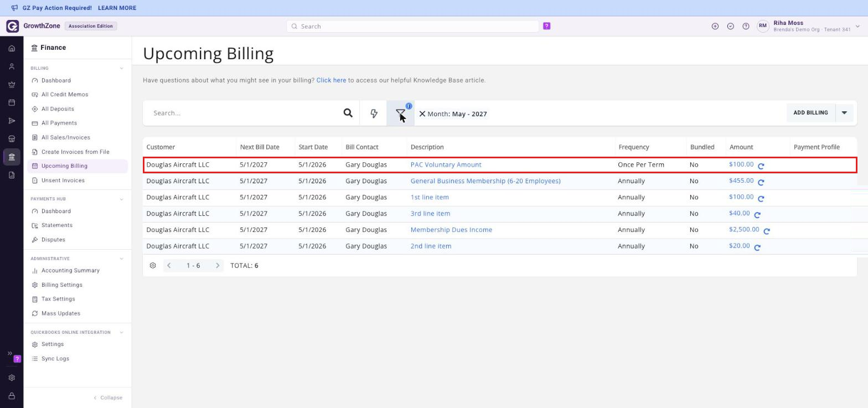Open the Add Billing dropdown arrow
Screen dimensions: 868x408
point(844,113)
